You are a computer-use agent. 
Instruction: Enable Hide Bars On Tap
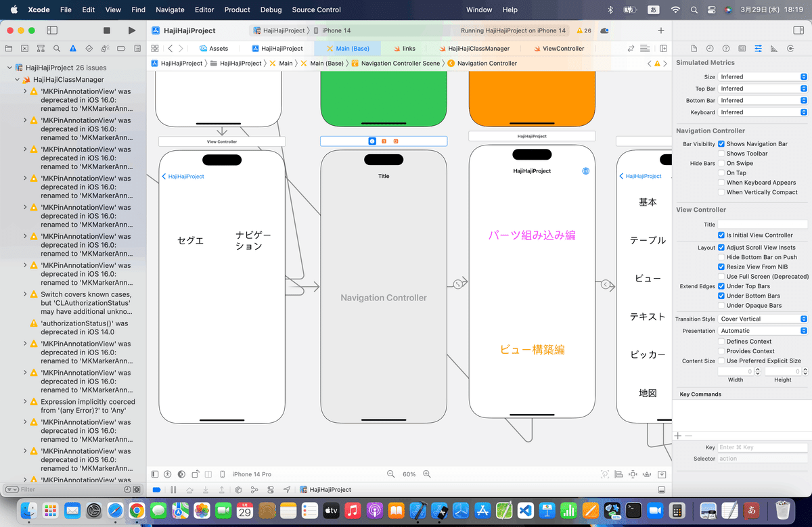(x=721, y=173)
